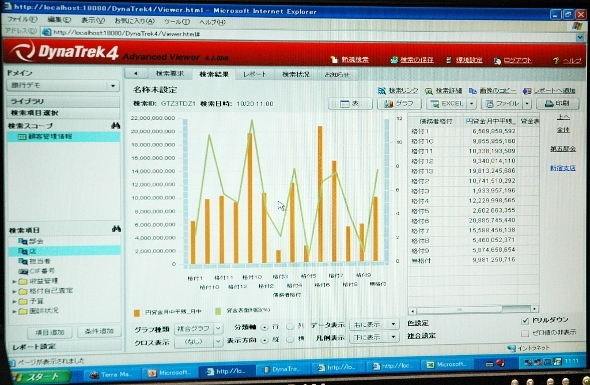Click the ヘルプ question-mark icon
This screenshot has width=590, height=385.
pos(557,61)
